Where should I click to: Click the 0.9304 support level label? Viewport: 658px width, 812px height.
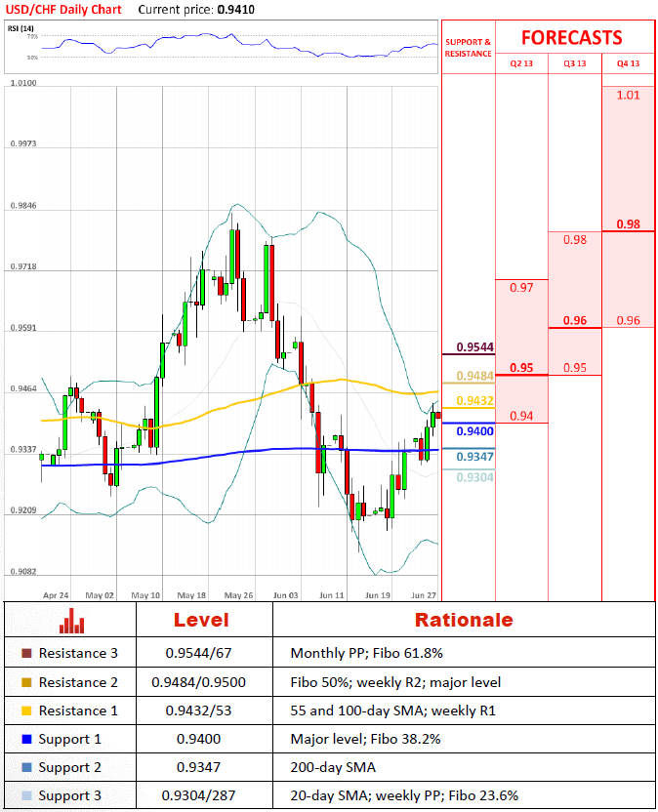coord(474,477)
